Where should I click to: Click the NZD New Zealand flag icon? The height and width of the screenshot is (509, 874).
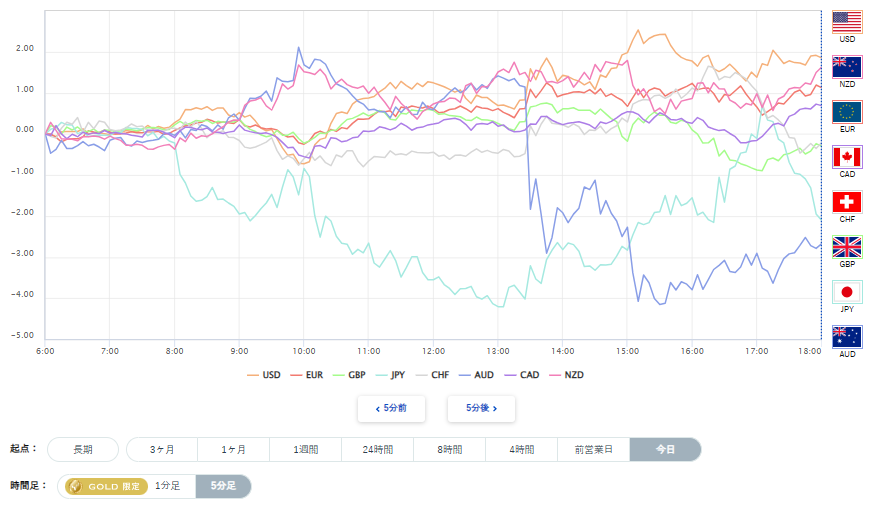click(847, 67)
